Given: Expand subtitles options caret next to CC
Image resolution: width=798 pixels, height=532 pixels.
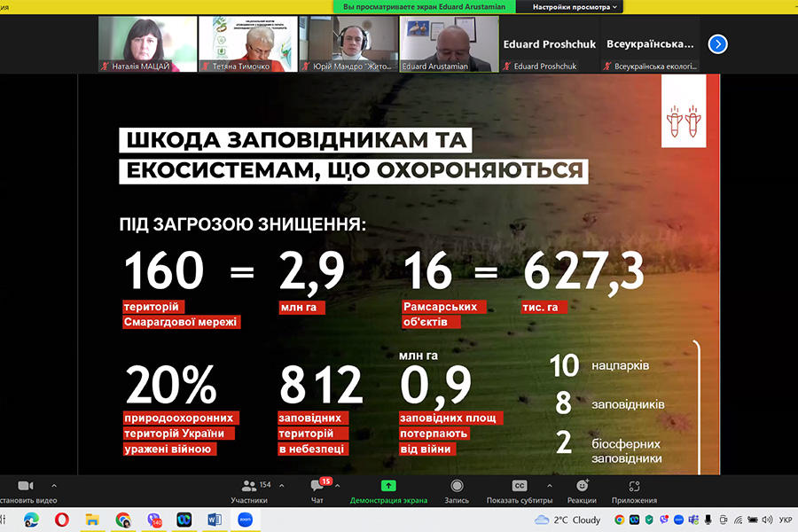Looking at the screenshot, I should 549,486.
